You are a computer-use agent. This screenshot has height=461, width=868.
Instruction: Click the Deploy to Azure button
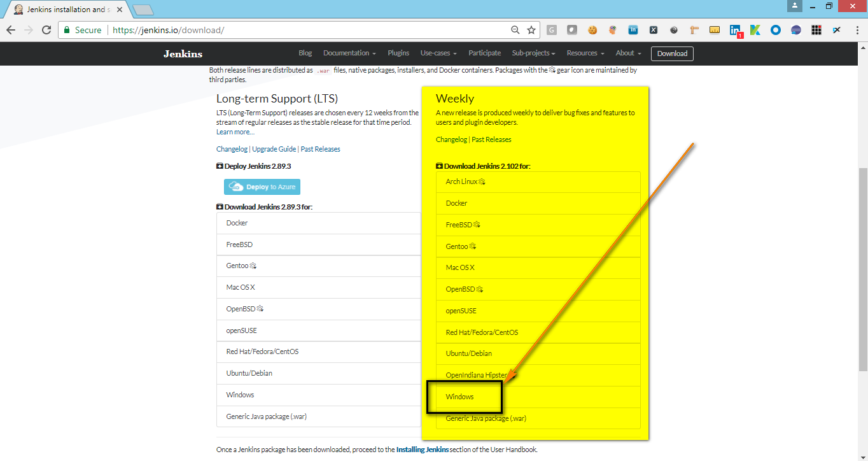click(262, 187)
